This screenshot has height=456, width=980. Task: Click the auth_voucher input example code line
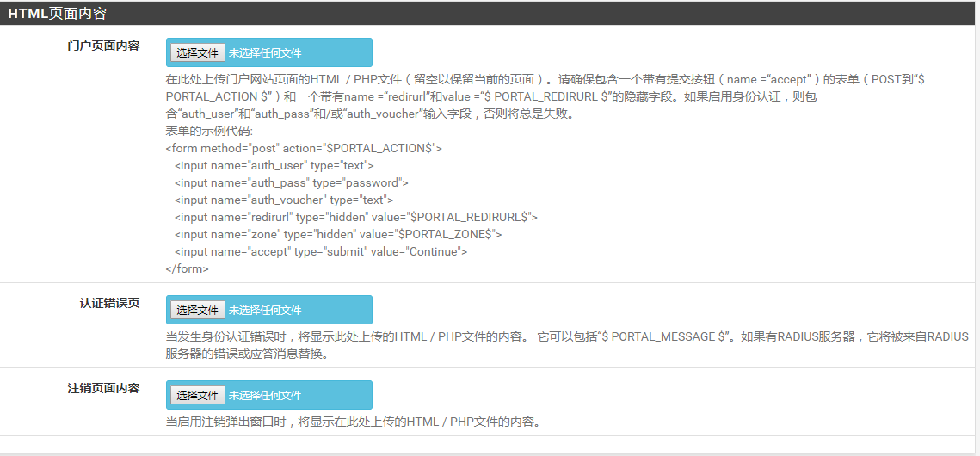click(x=283, y=200)
